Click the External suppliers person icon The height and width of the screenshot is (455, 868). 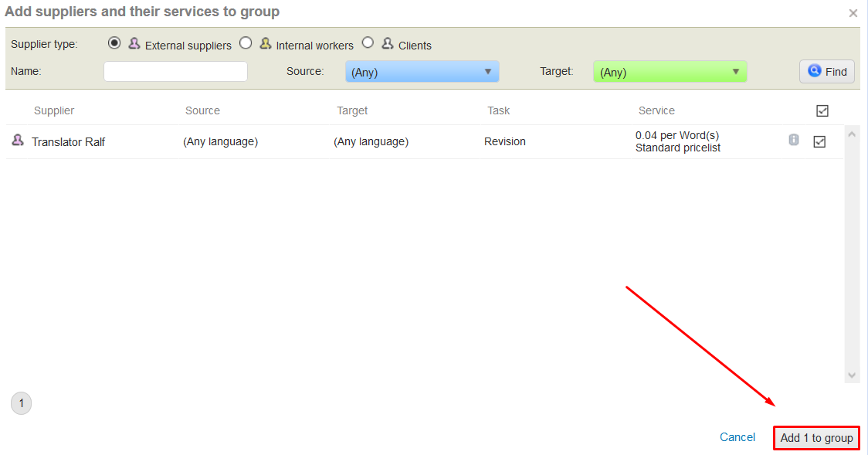pos(134,44)
